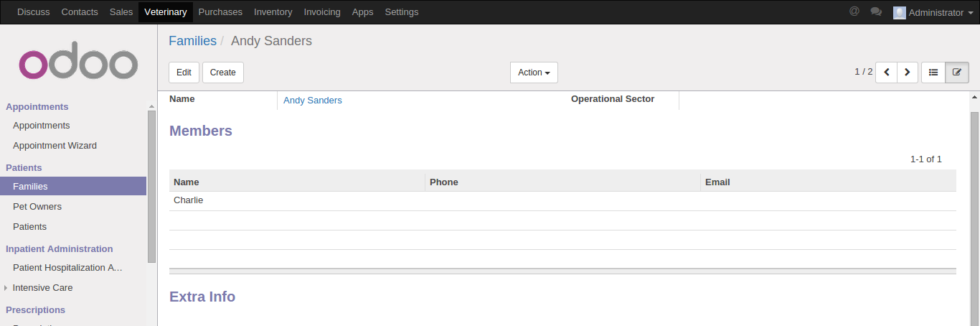Open the Invoicing menu

point(322,12)
